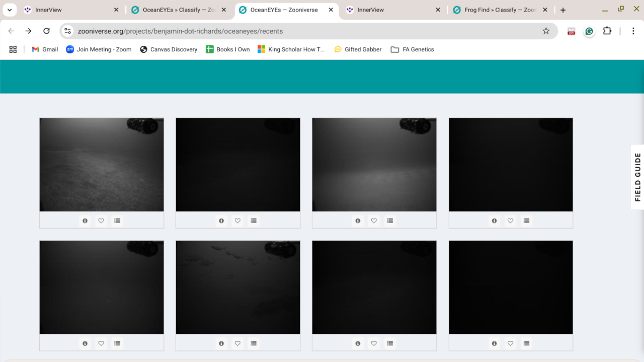644x362 pixels.
Task: Open info for third bottom-row subject
Action: (358, 343)
